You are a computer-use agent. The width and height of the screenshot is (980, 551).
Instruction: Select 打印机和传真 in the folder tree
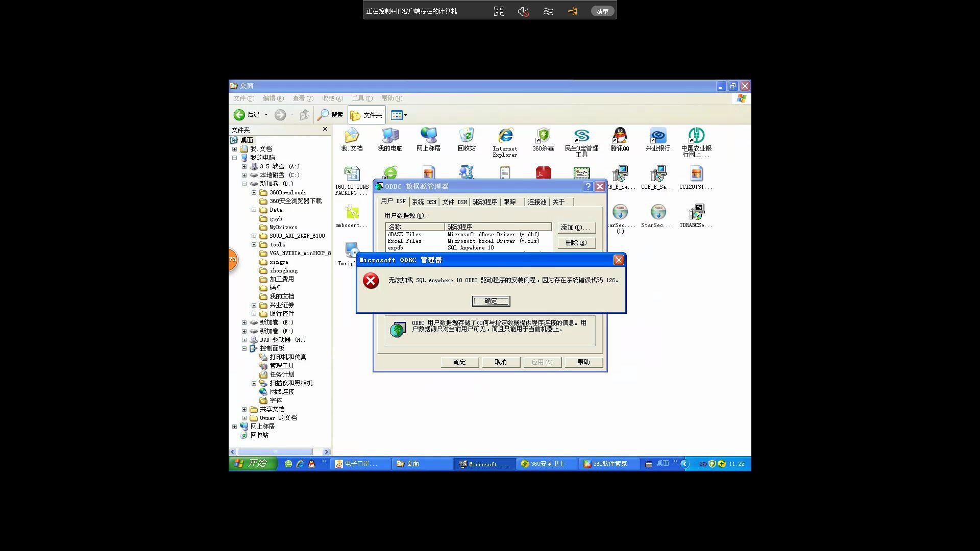[283, 357]
